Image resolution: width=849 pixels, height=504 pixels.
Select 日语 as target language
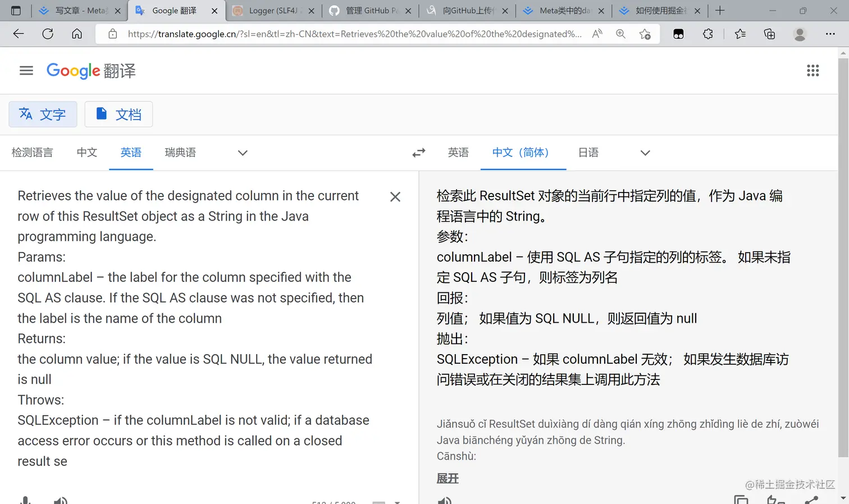point(588,153)
